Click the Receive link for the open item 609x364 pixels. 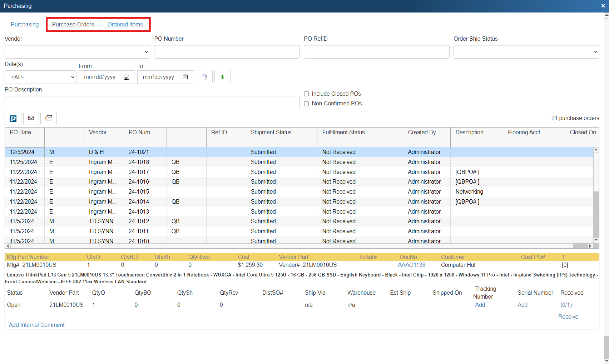click(x=568, y=316)
